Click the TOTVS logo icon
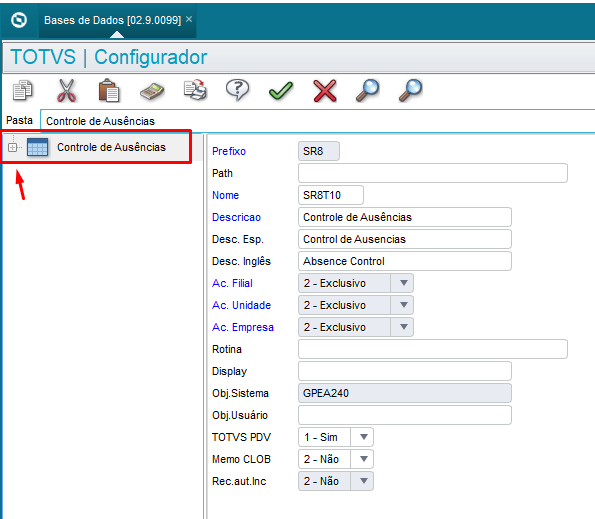The height and width of the screenshot is (519, 595). point(19,20)
